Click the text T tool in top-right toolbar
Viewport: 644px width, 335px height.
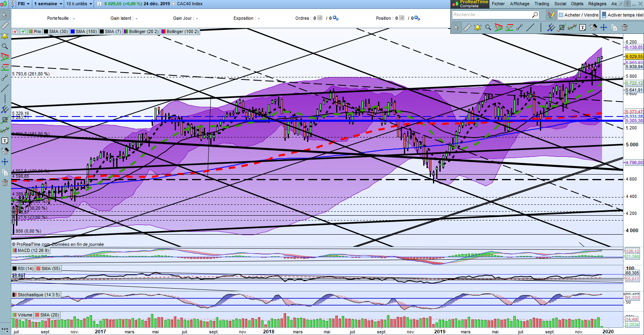(x=583, y=27)
